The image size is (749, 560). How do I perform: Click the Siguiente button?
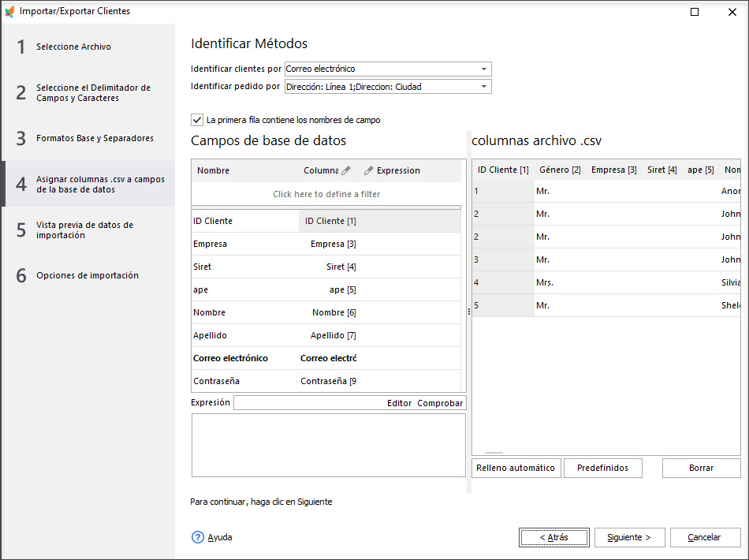(x=629, y=537)
